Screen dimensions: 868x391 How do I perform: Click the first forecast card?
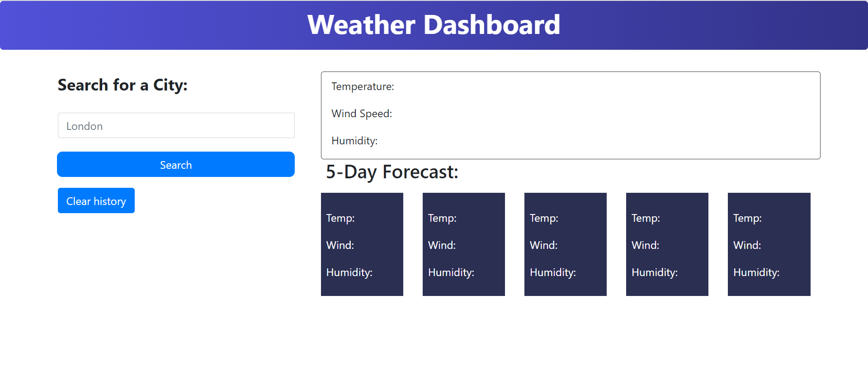(x=362, y=244)
